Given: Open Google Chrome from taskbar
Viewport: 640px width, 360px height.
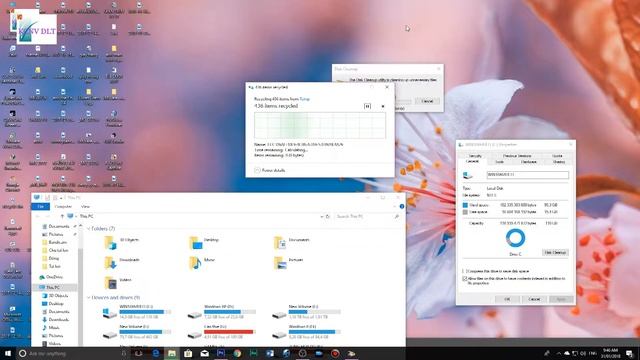Looking at the screenshot, I should point(237,353).
